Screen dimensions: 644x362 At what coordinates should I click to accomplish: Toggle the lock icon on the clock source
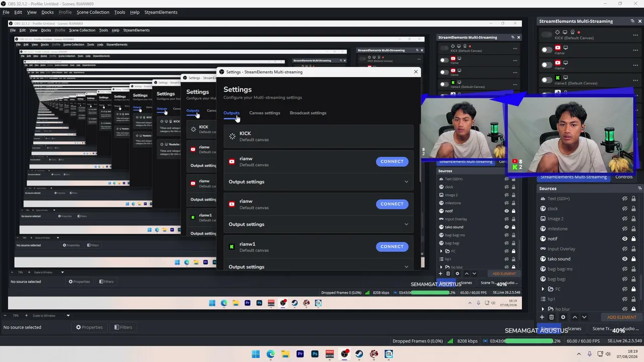pyautogui.click(x=633, y=209)
